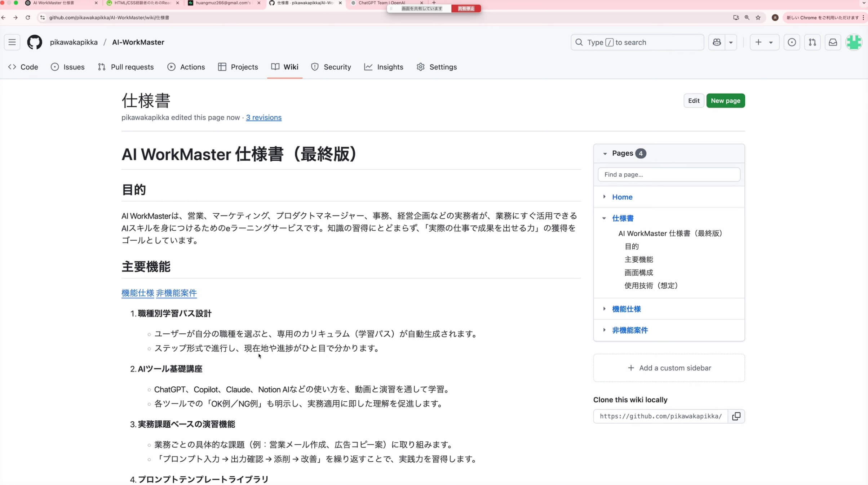Click the install app icon in address bar
The width and height of the screenshot is (868, 485).
coord(736,17)
